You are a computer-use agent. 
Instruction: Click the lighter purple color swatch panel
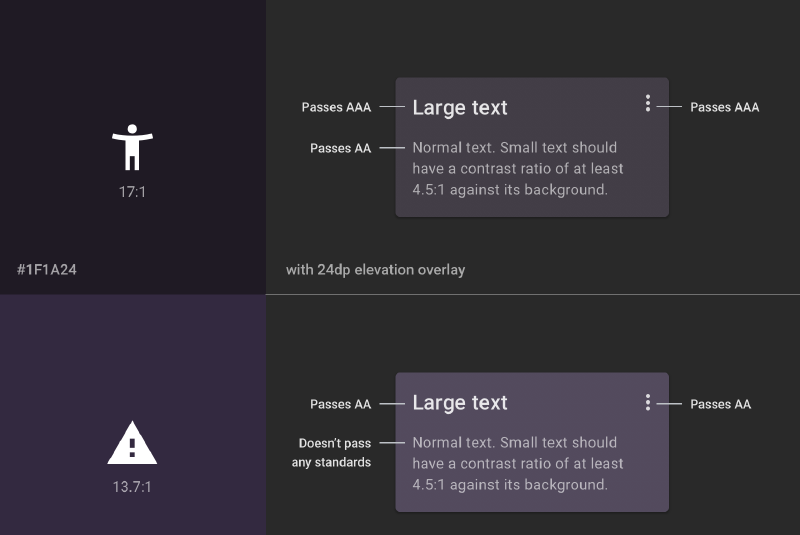click(133, 415)
